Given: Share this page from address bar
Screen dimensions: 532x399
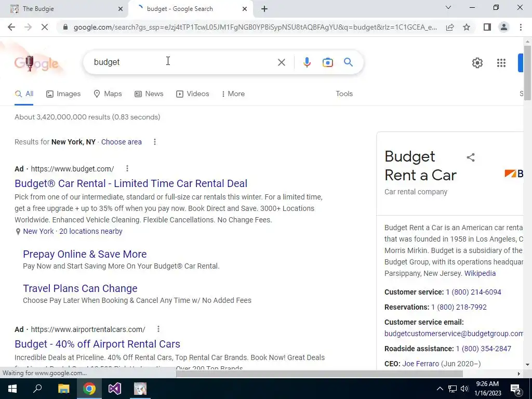Looking at the screenshot, I should click(450, 27).
